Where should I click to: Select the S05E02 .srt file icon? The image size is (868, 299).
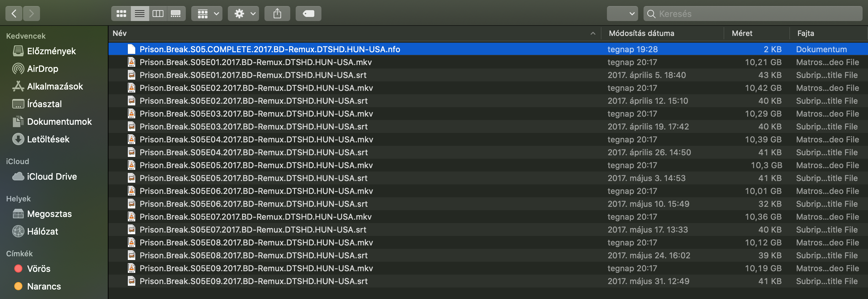132,101
